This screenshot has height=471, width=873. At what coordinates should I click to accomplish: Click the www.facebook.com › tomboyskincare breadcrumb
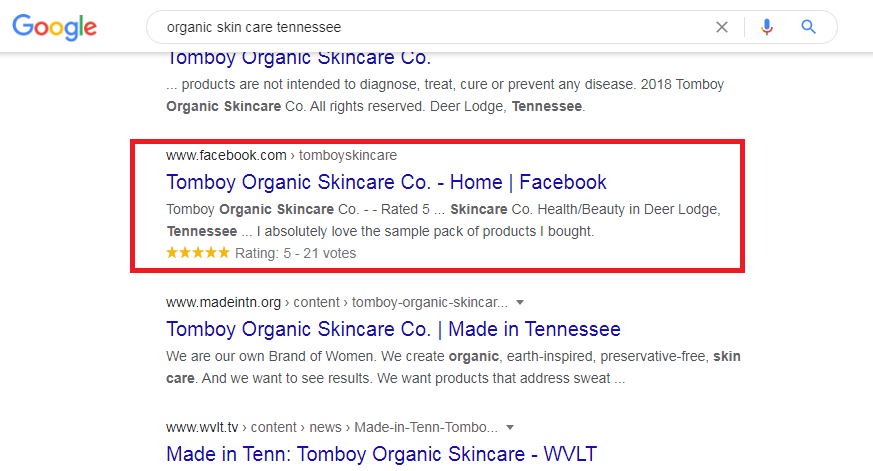click(281, 155)
